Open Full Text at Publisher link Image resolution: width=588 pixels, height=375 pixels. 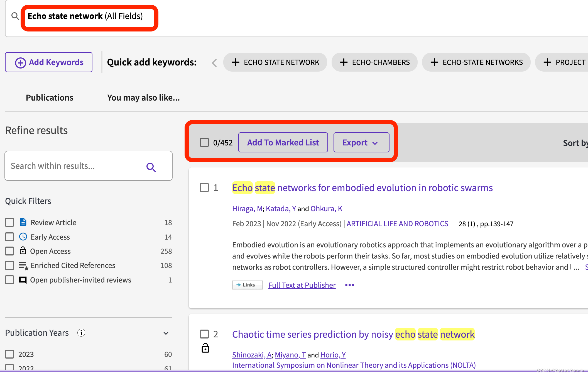[302, 285]
